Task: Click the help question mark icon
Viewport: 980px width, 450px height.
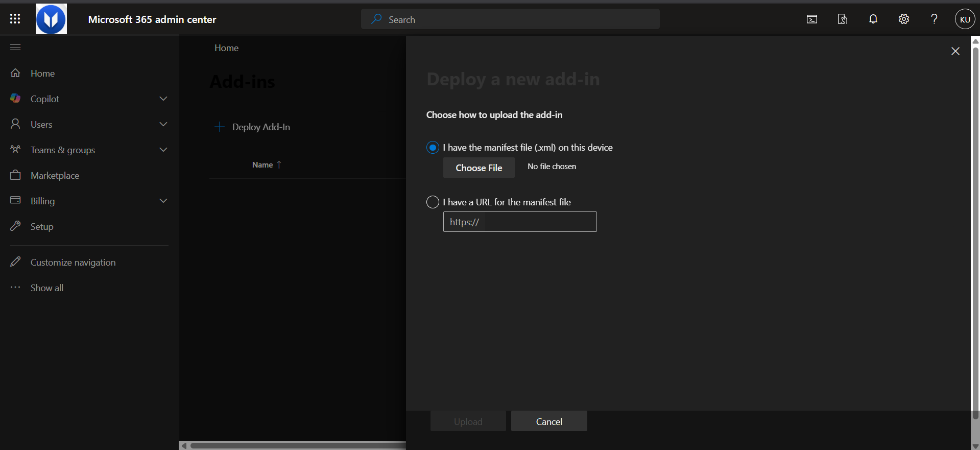Action: tap(934, 19)
